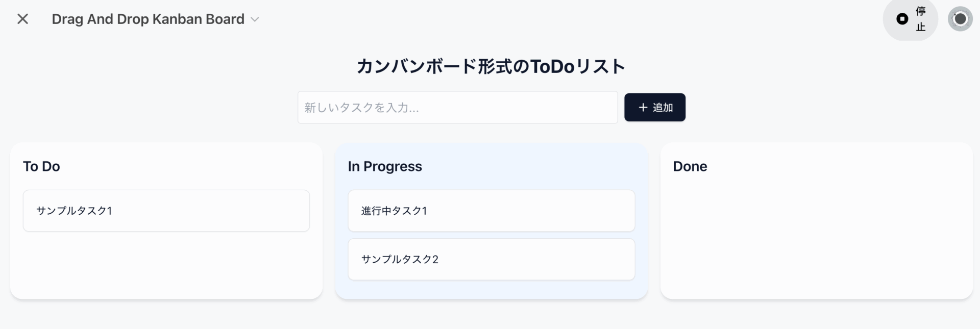Click the Done column heading
Image resolution: width=980 pixels, height=329 pixels.
(x=690, y=166)
